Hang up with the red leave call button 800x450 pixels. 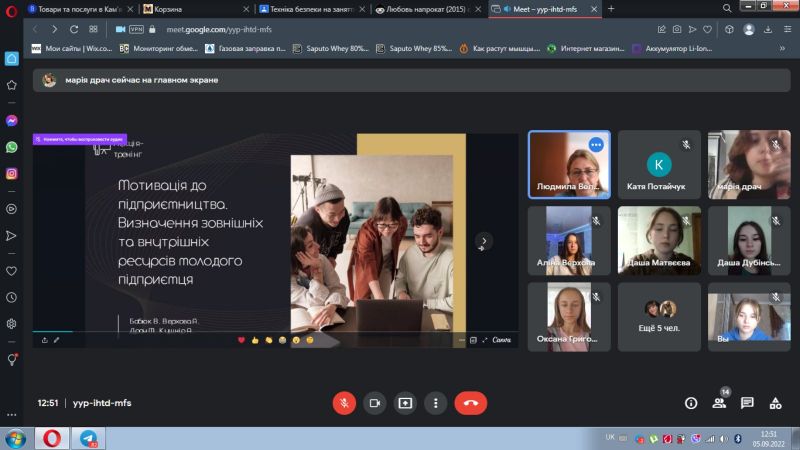[470, 403]
